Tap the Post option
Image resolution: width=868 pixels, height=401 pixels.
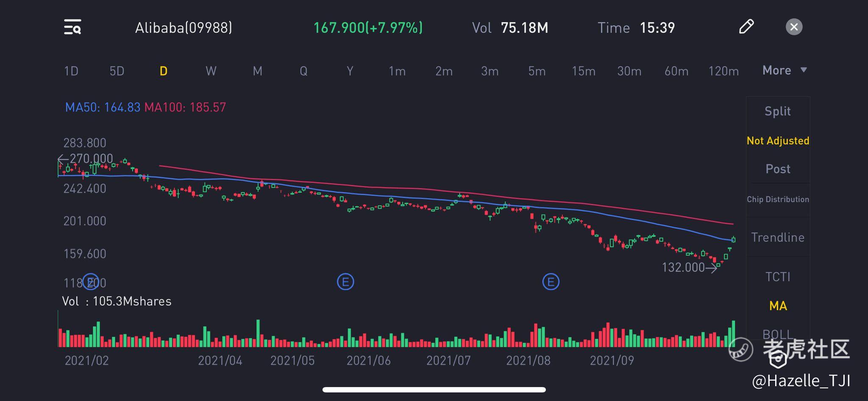pos(778,169)
